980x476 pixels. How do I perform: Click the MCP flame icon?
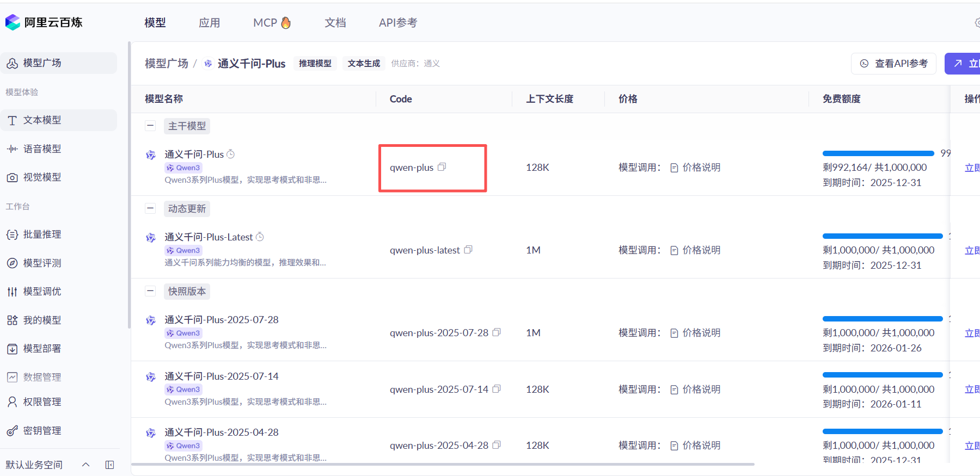pyautogui.click(x=286, y=22)
